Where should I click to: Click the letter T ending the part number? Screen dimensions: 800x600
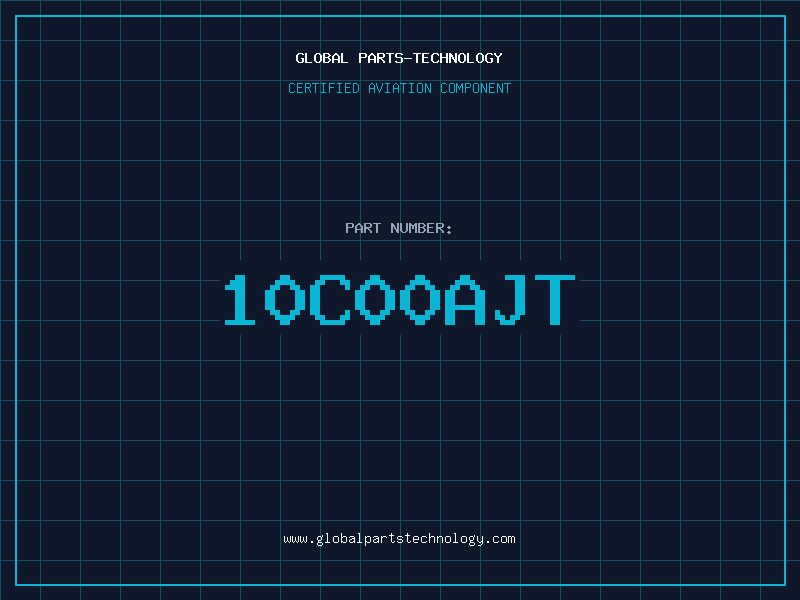pos(555,300)
